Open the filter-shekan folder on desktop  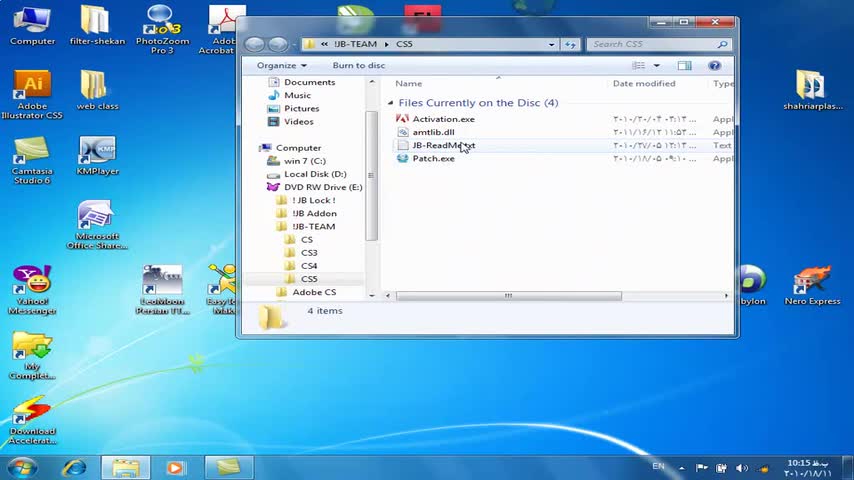[97, 26]
